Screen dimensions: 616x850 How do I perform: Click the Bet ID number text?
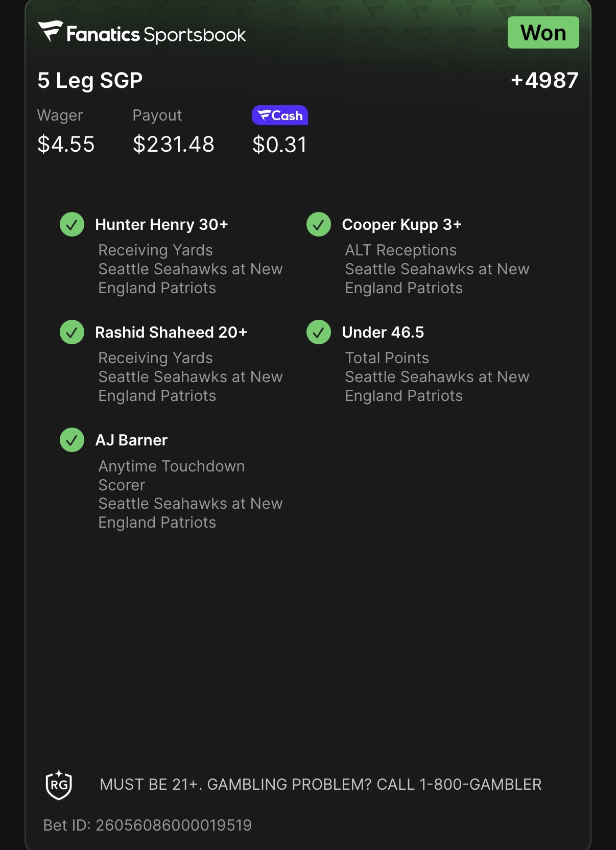point(148,825)
